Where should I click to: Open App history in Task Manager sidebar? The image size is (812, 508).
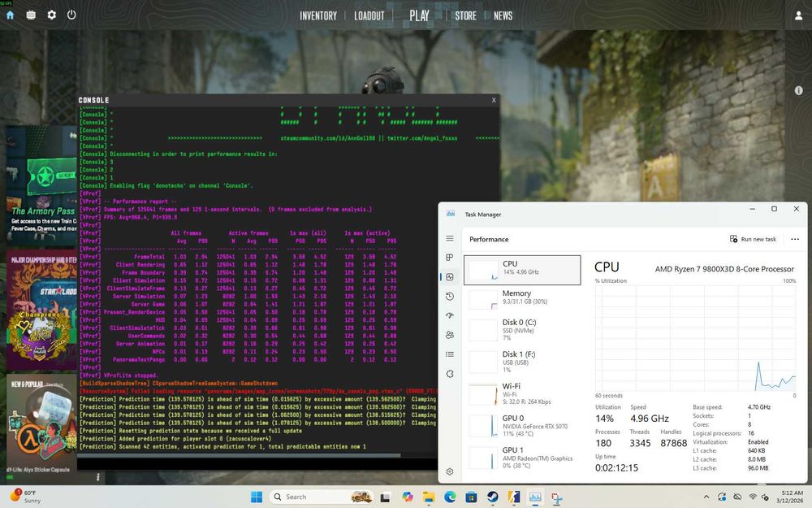[450, 296]
